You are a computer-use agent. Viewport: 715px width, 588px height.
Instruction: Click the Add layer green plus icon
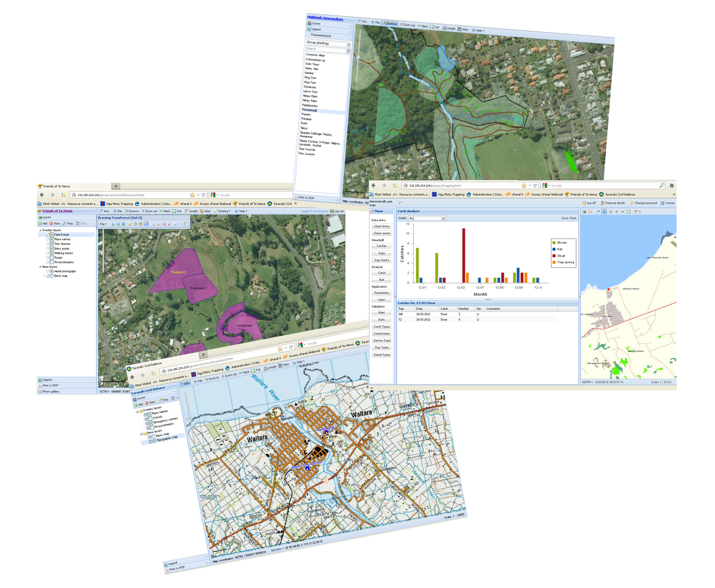click(x=40, y=224)
